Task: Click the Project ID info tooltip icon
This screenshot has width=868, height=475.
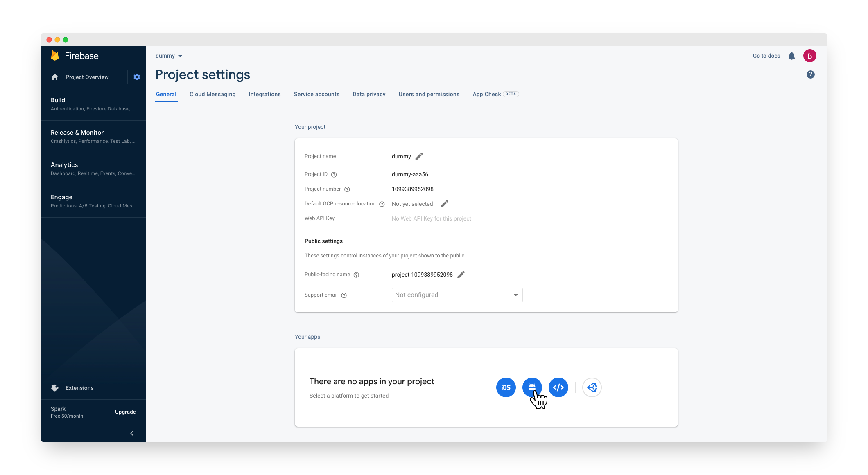Action: pyautogui.click(x=334, y=174)
